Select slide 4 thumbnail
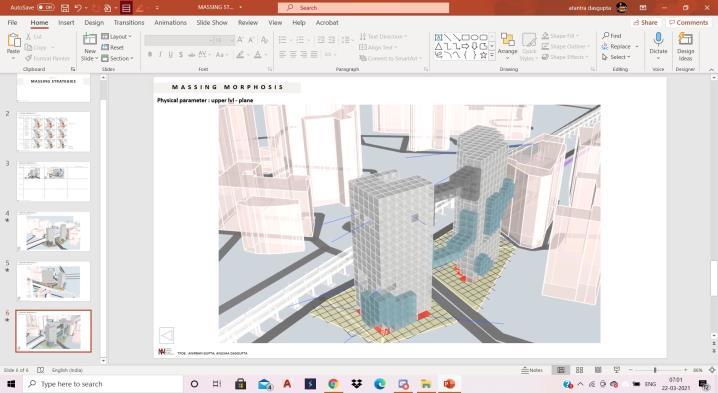The height and width of the screenshot is (393, 718). click(54, 231)
